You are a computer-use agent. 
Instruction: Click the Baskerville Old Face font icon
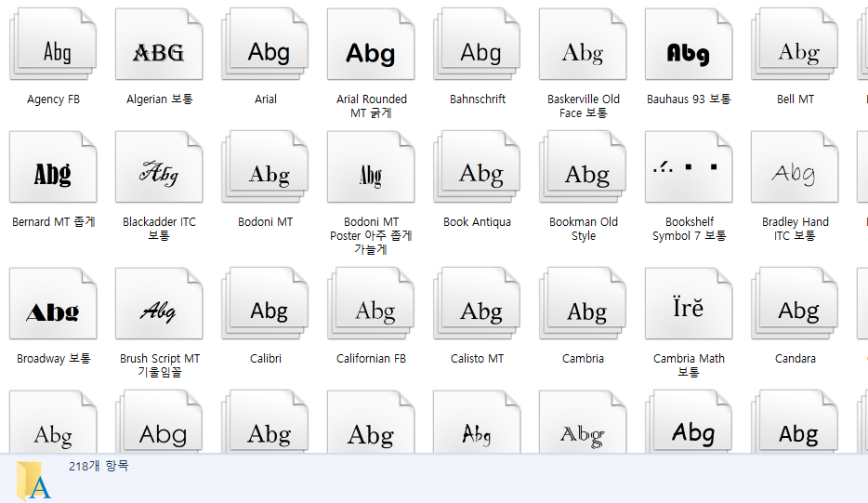click(x=583, y=45)
